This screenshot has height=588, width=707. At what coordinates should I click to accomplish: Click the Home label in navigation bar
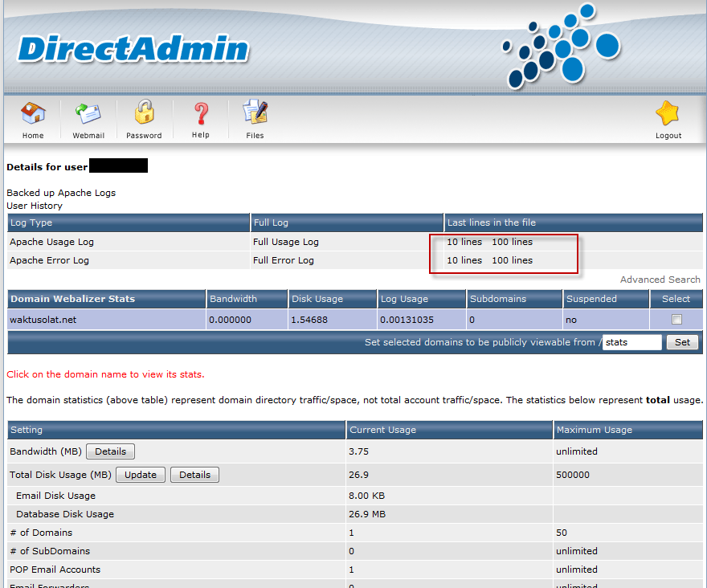[33, 135]
